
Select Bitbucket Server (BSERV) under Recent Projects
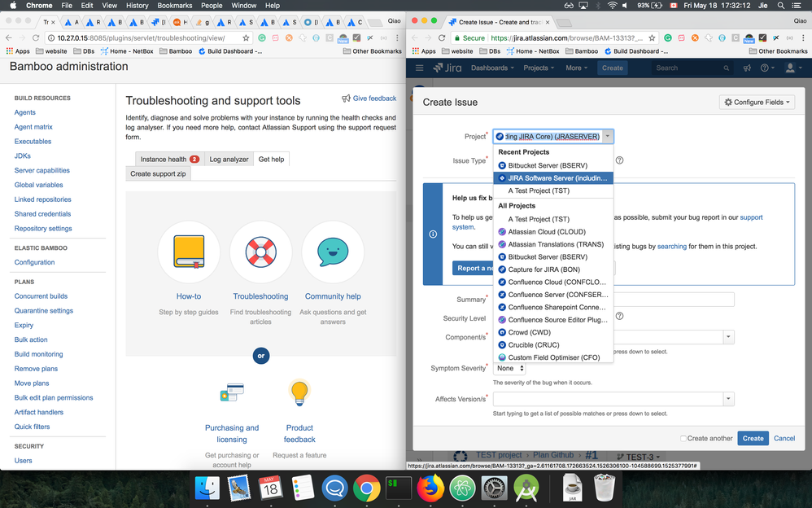553,165
